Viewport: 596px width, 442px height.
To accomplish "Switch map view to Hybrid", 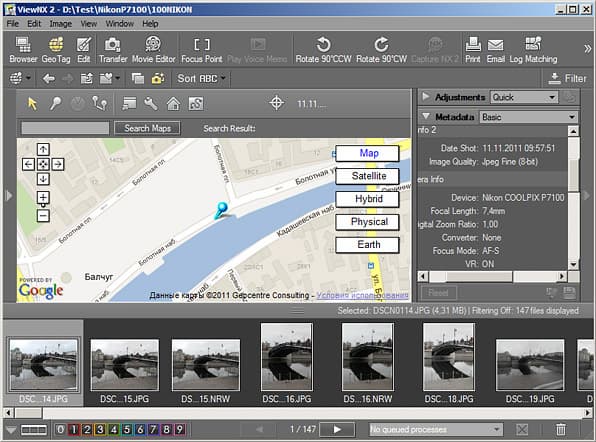I will (x=368, y=199).
